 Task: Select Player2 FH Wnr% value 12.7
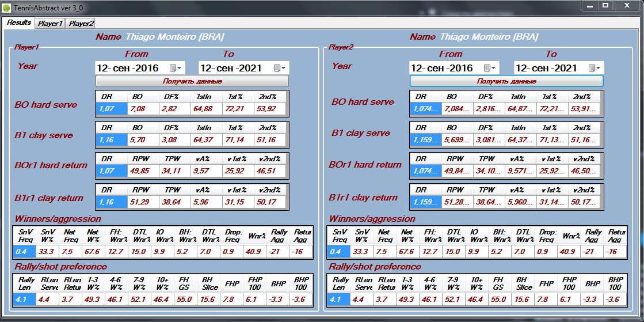click(431, 251)
